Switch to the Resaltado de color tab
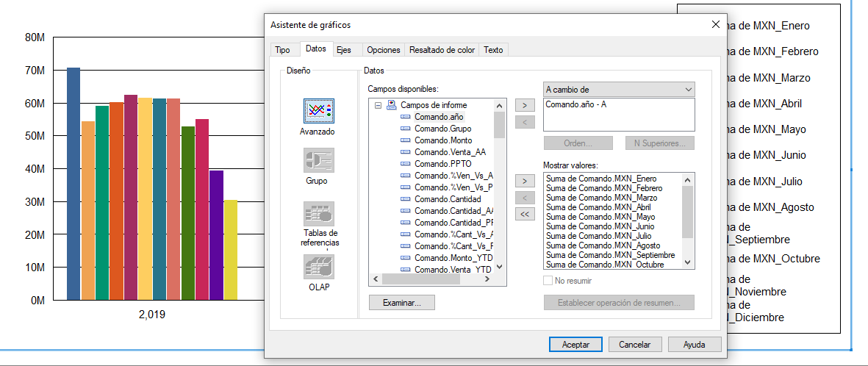 click(442, 50)
